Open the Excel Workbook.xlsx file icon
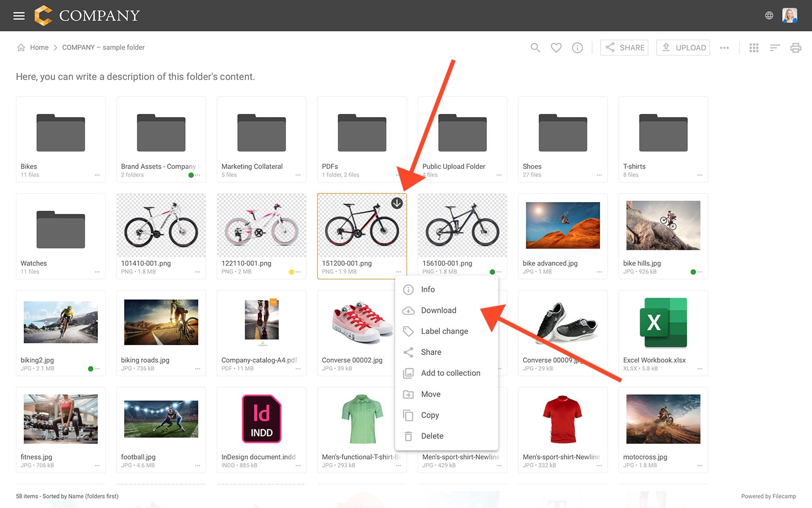This screenshot has height=508, width=812. (663, 322)
